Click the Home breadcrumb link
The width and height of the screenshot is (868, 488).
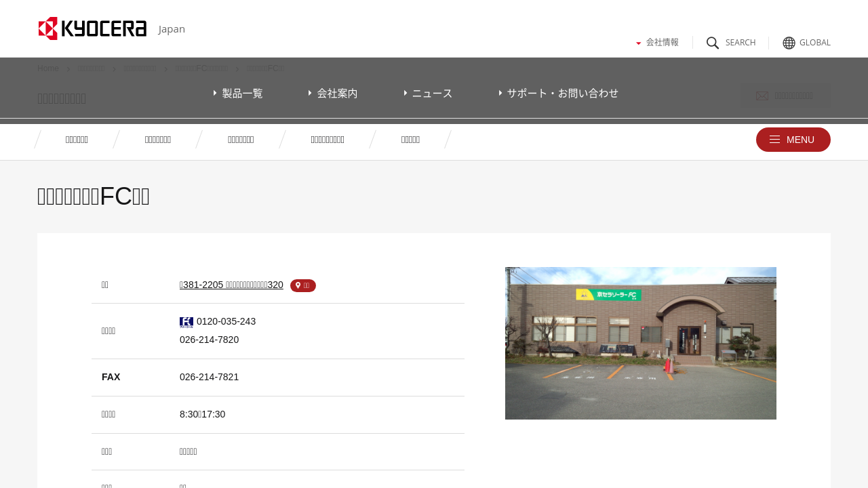click(48, 68)
